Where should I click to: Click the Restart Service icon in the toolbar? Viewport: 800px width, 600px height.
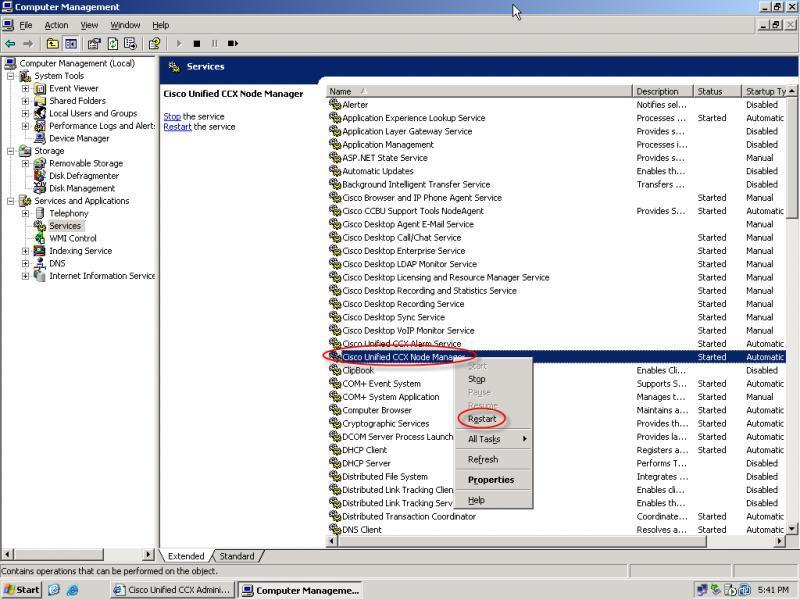(x=233, y=44)
